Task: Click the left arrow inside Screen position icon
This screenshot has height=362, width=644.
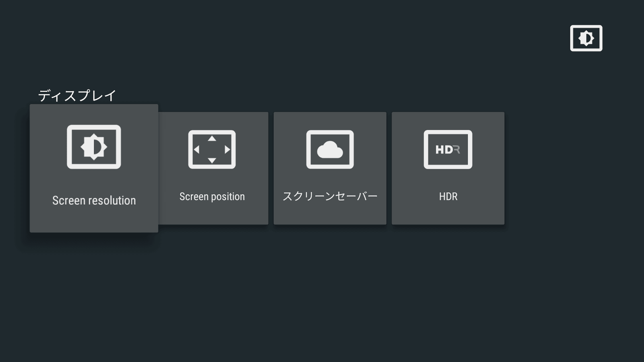Action: pos(197,150)
